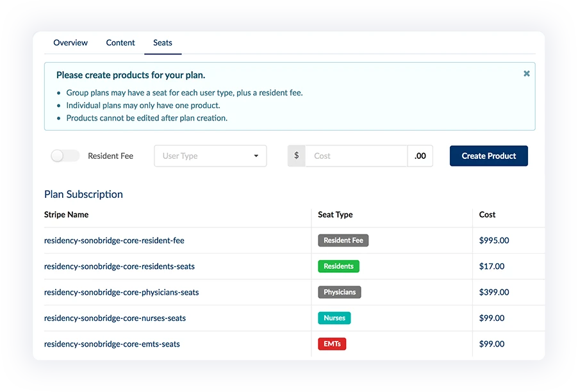Click the gray Physicians seat badge
This screenshot has height=392, width=578.
pos(340,292)
